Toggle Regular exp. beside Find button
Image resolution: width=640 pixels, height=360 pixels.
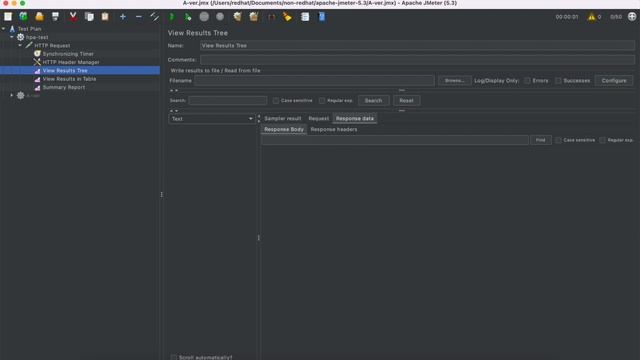(x=602, y=140)
